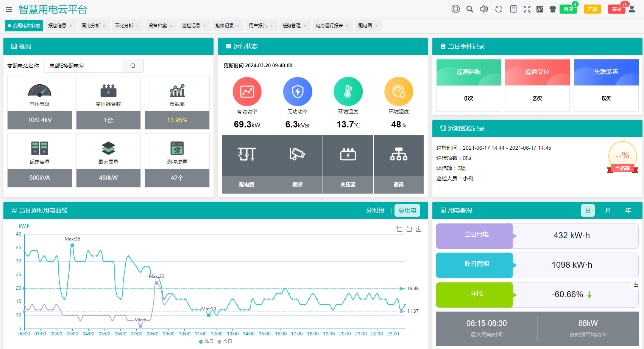Select the 分时段 chart mode

point(375,211)
